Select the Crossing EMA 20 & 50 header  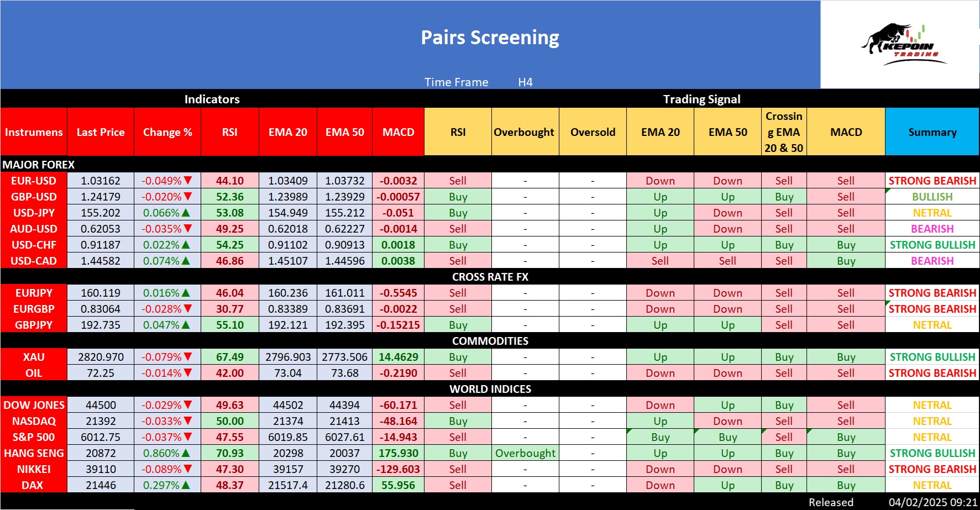tap(783, 132)
